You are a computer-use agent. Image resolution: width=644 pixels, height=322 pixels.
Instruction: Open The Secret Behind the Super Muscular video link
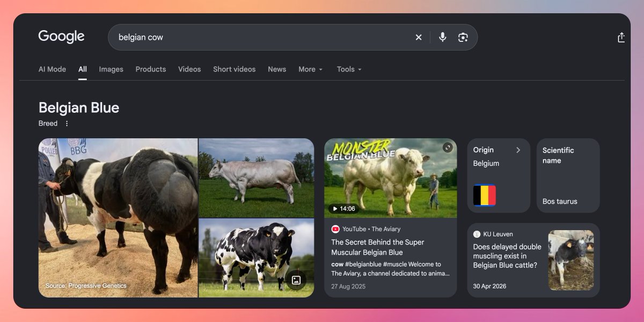378,247
